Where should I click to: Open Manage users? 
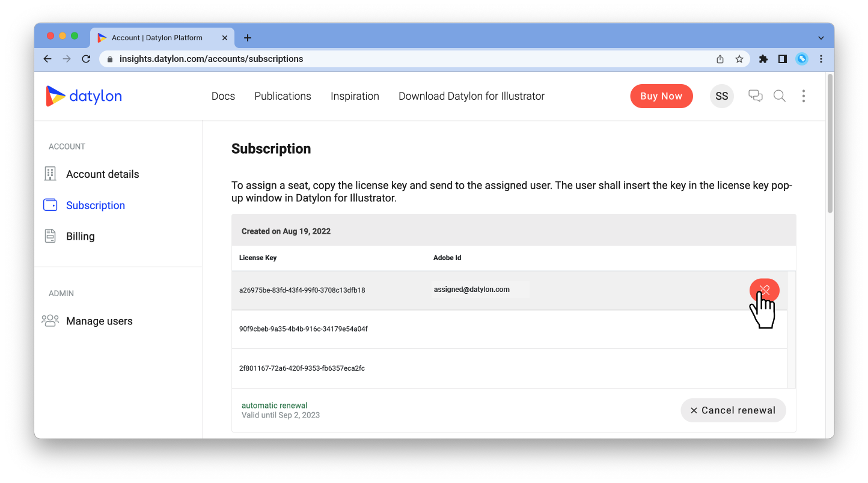point(99,321)
